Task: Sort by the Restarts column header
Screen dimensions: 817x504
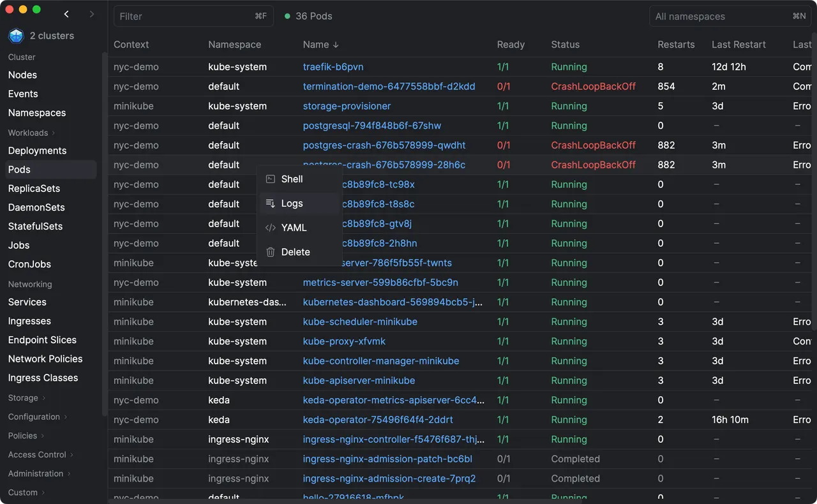Action: click(x=676, y=45)
